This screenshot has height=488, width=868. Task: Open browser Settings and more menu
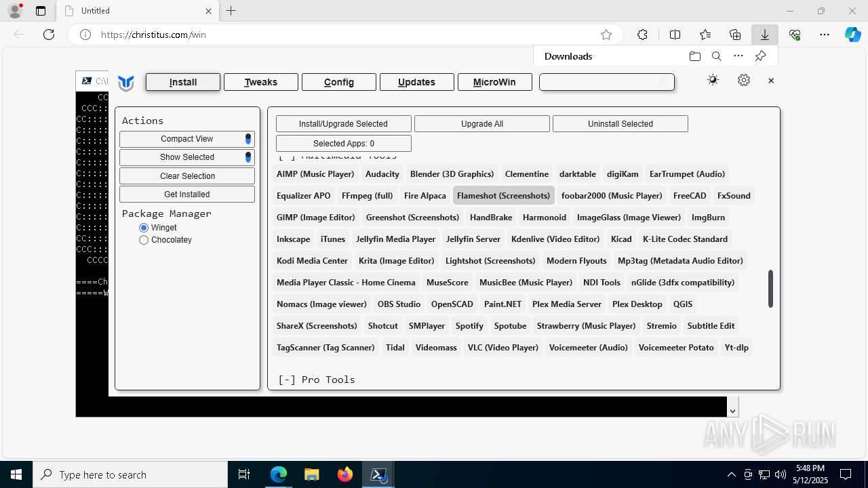(x=825, y=35)
